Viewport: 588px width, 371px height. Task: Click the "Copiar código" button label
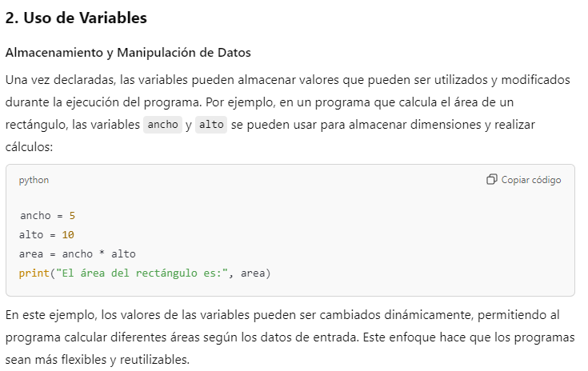click(530, 180)
